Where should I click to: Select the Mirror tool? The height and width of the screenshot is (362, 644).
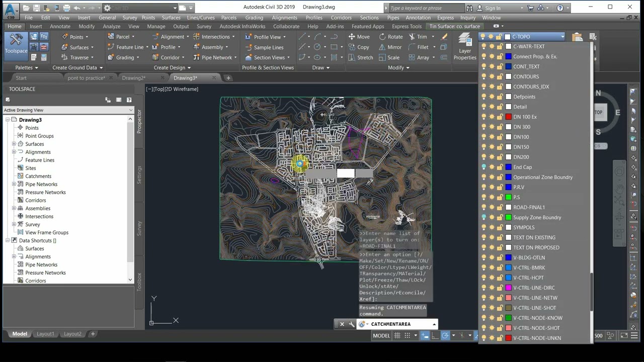click(x=391, y=47)
